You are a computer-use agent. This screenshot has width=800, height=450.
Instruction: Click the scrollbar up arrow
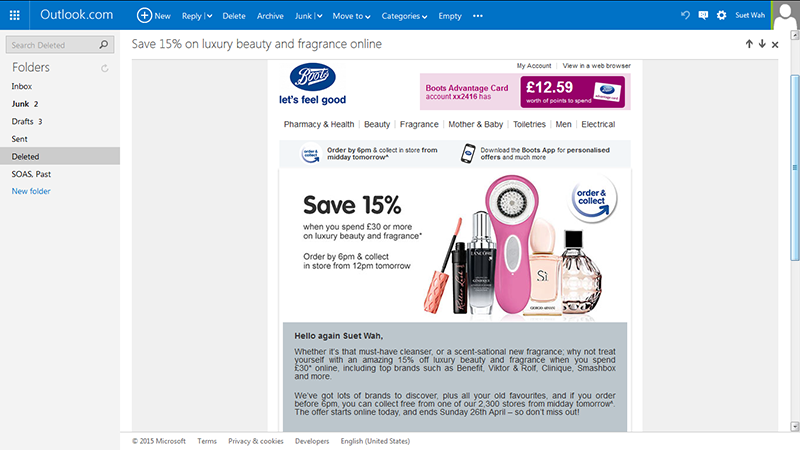point(794,35)
